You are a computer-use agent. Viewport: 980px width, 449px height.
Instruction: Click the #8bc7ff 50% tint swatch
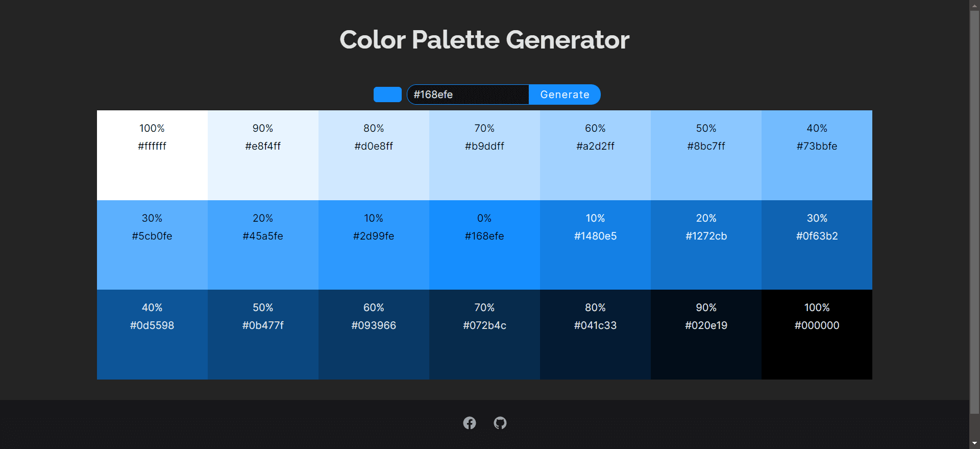(706, 155)
